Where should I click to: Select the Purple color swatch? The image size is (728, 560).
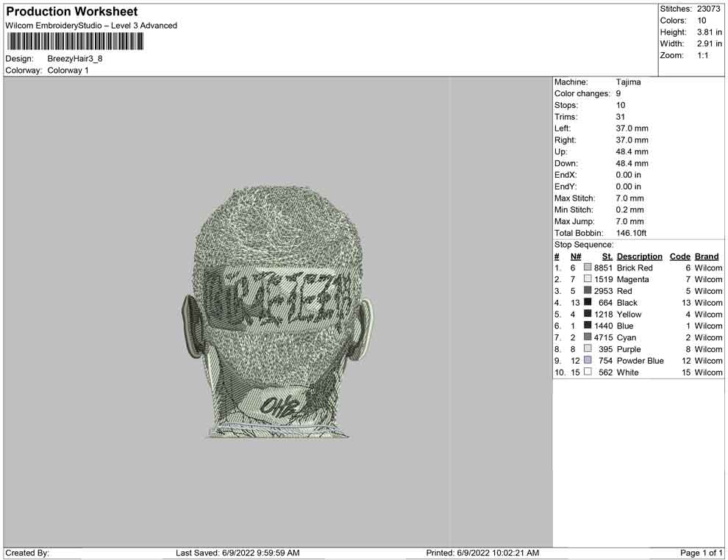[x=588, y=349]
